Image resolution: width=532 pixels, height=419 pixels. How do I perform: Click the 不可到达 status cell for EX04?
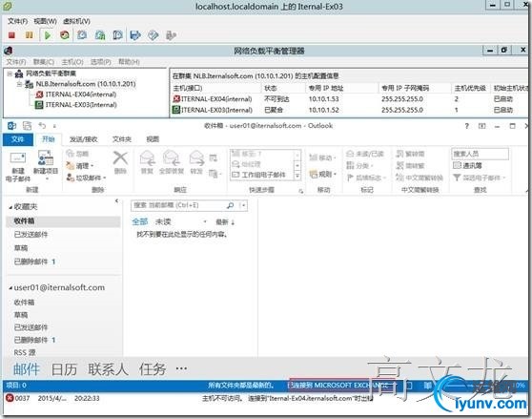pos(276,99)
